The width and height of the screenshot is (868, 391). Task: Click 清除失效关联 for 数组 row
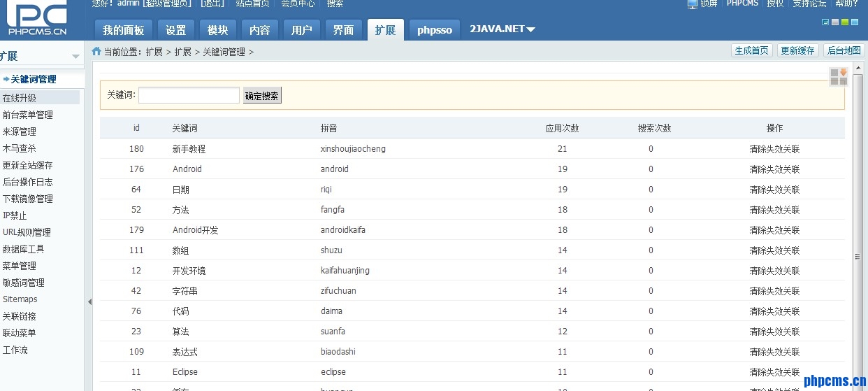point(774,250)
